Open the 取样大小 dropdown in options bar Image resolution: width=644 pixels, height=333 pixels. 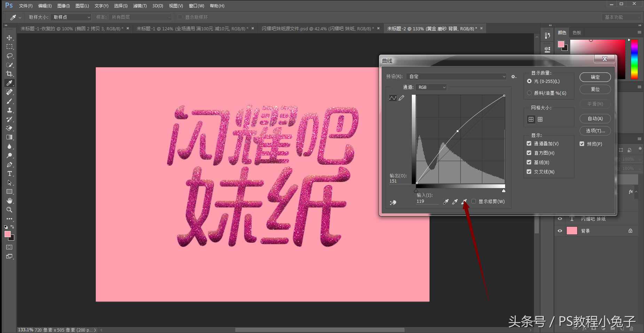pos(71,17)
